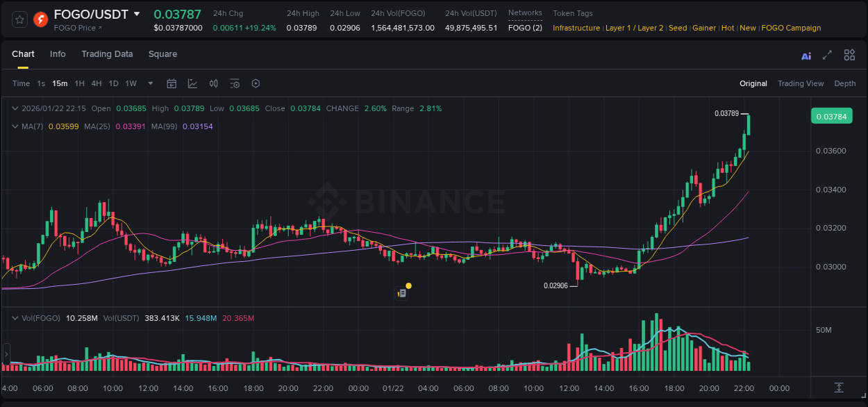The image size is (868, 407).
Task: Launch the Ai analysis feature
Action: coord(806,56)
